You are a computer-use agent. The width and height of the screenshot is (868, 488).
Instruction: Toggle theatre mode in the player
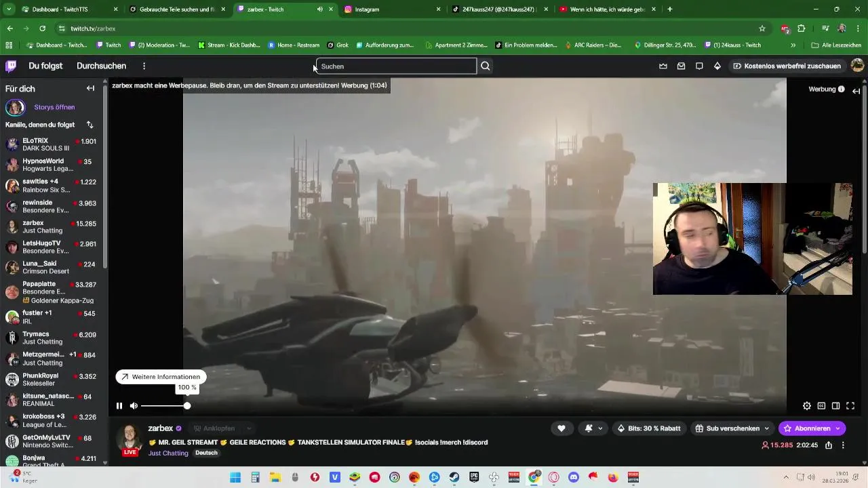point(835,406)
